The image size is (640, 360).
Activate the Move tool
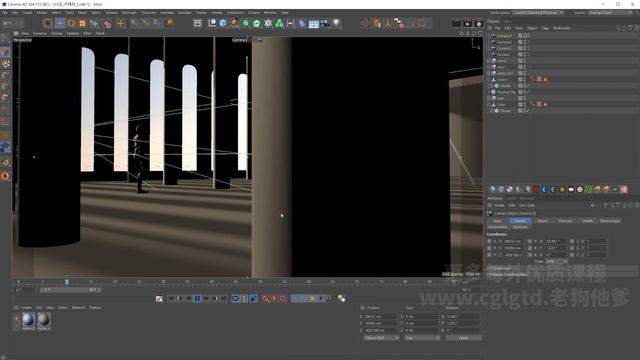click(x=60, y=23)
